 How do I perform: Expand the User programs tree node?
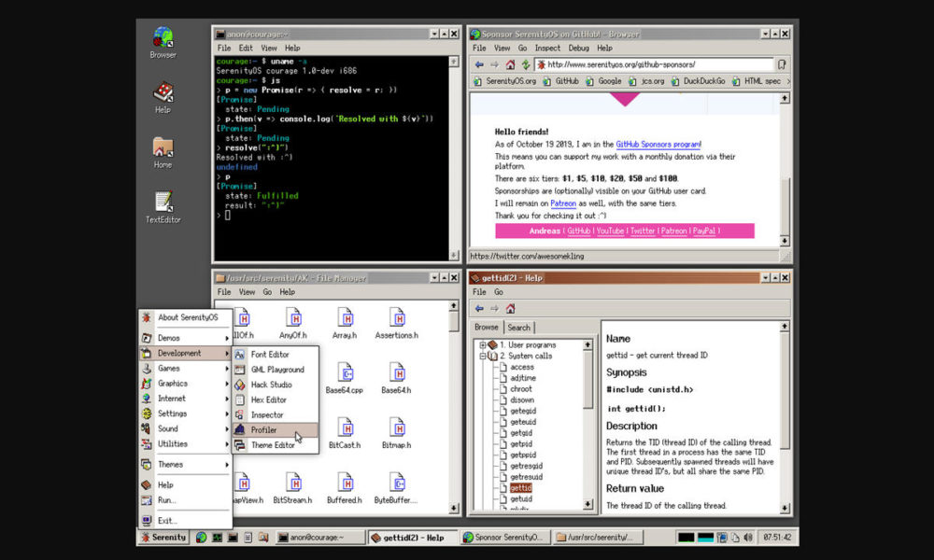pyautogui.click(x=483, y=344)
